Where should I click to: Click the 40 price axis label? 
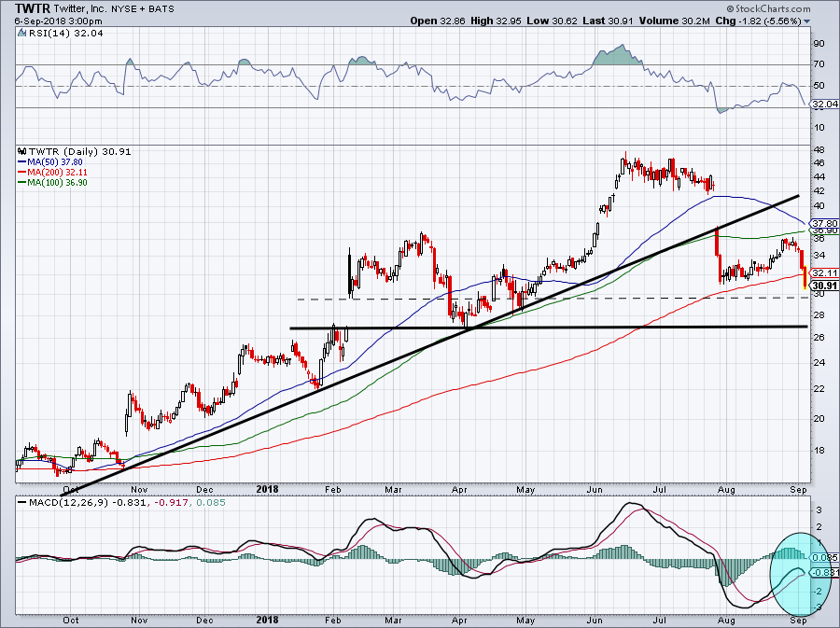819,206
